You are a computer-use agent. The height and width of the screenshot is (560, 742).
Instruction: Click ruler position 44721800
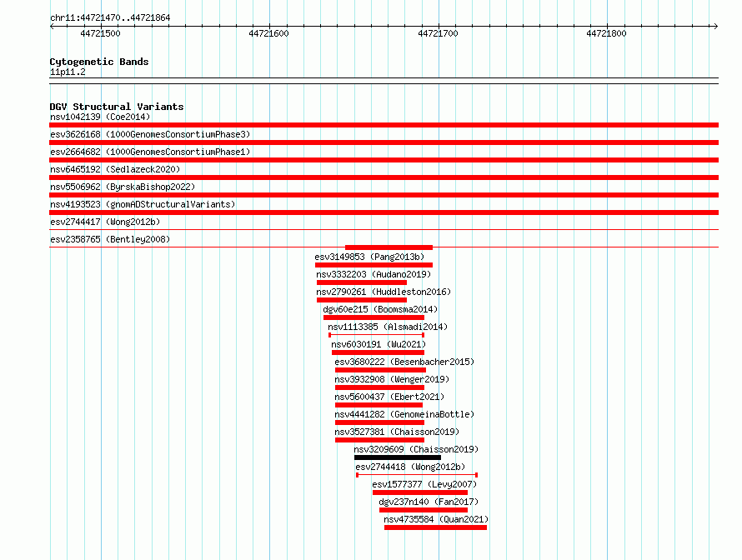click(x=606, y=33)
